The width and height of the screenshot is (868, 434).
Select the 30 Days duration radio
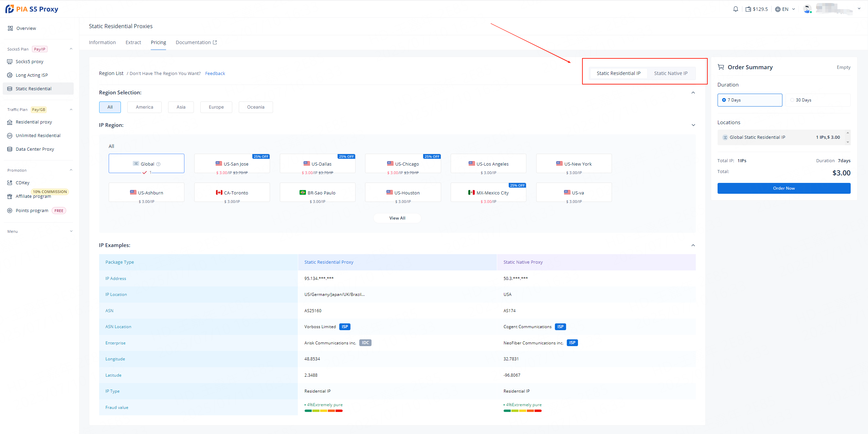(792, 100)
